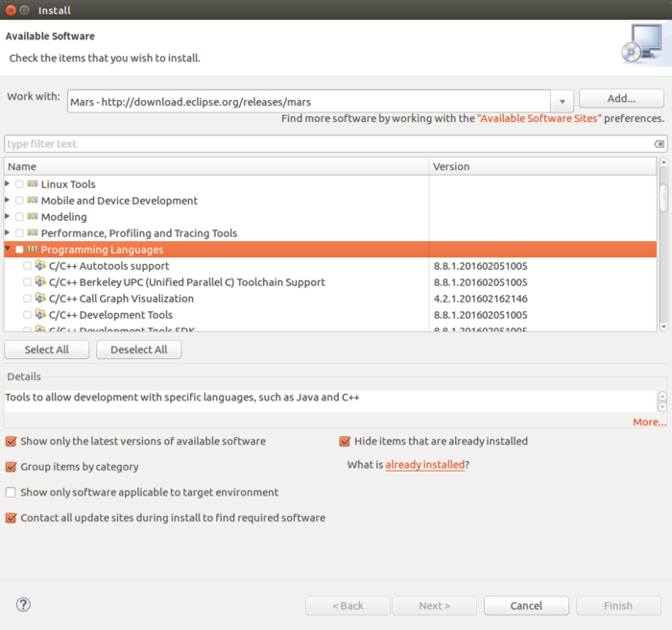Click version 4.2.1.201602162146 cell
The height and width of the screenshot is (630, 672).
(x=480, y=299)
